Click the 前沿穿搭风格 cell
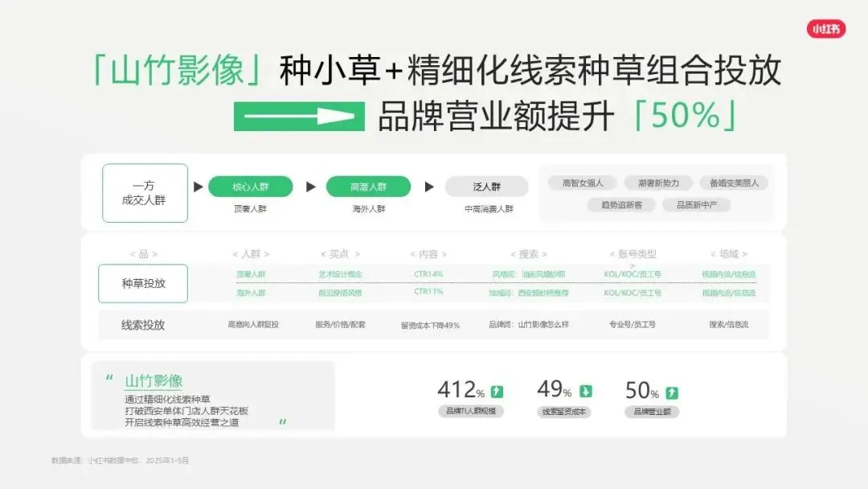Viewport: 868px width, 489px height. (x=340, y=293)
